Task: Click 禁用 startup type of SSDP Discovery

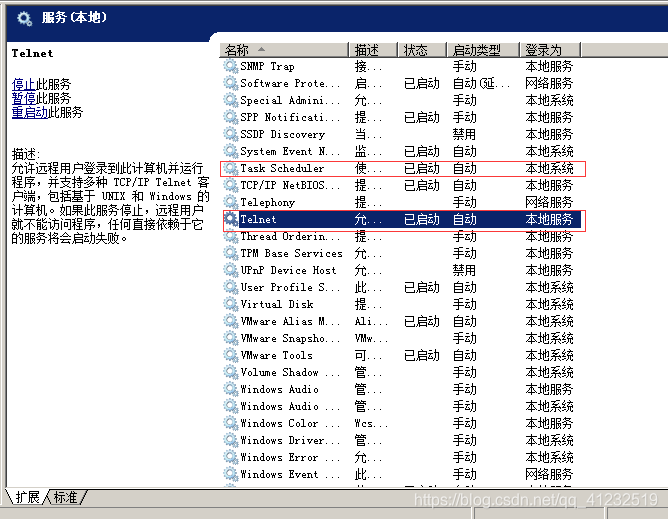Action: [x=464, y=134]
